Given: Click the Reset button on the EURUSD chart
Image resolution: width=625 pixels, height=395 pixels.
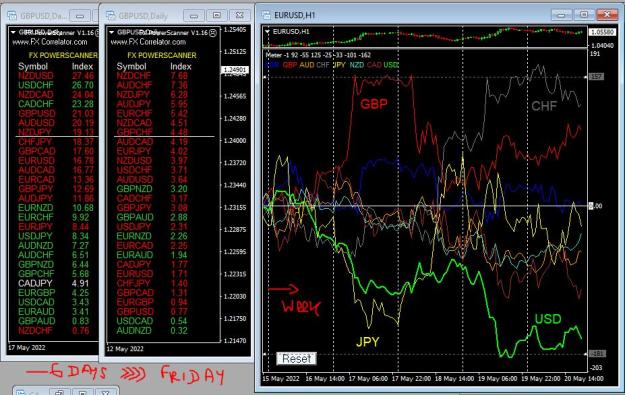Looking at the screenshot, I should click(x=297, y=359).
